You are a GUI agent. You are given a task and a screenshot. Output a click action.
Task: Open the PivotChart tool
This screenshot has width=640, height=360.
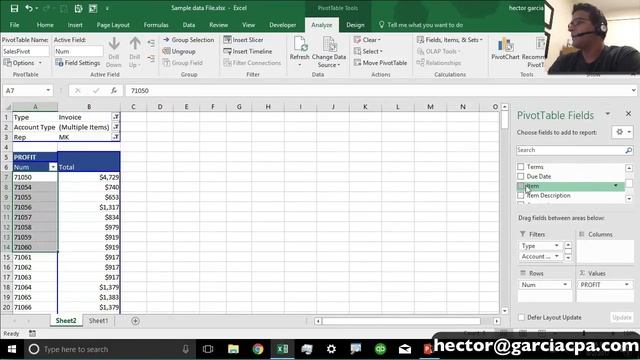click(505, 49)
